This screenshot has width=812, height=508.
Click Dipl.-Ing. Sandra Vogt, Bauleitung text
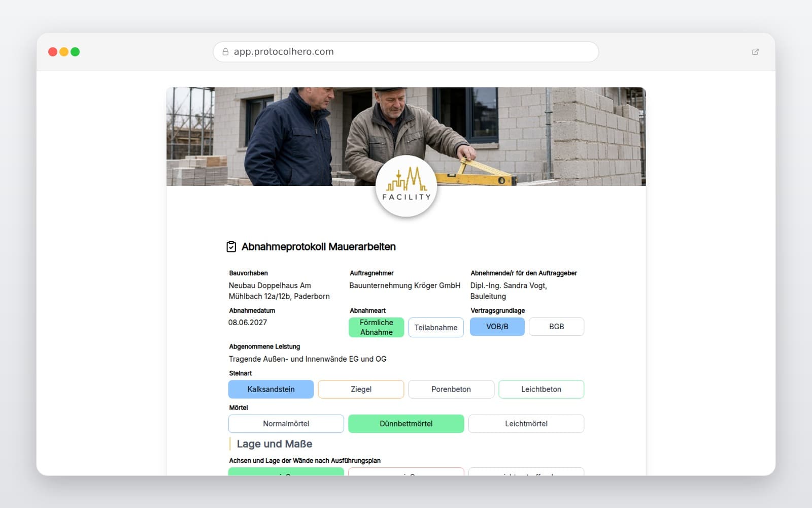point(509,291)
